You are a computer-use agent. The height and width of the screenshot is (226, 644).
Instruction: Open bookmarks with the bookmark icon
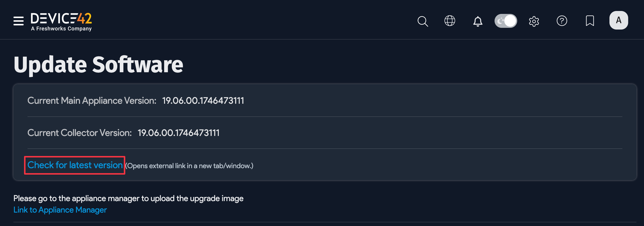(x=589, y=21)
